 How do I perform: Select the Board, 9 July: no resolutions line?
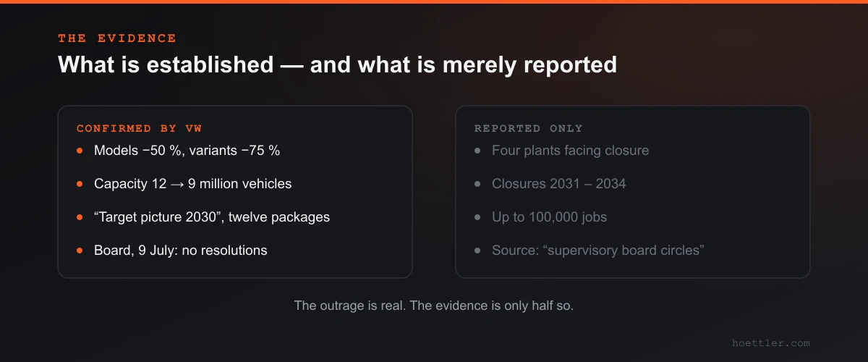coord(181,251)
